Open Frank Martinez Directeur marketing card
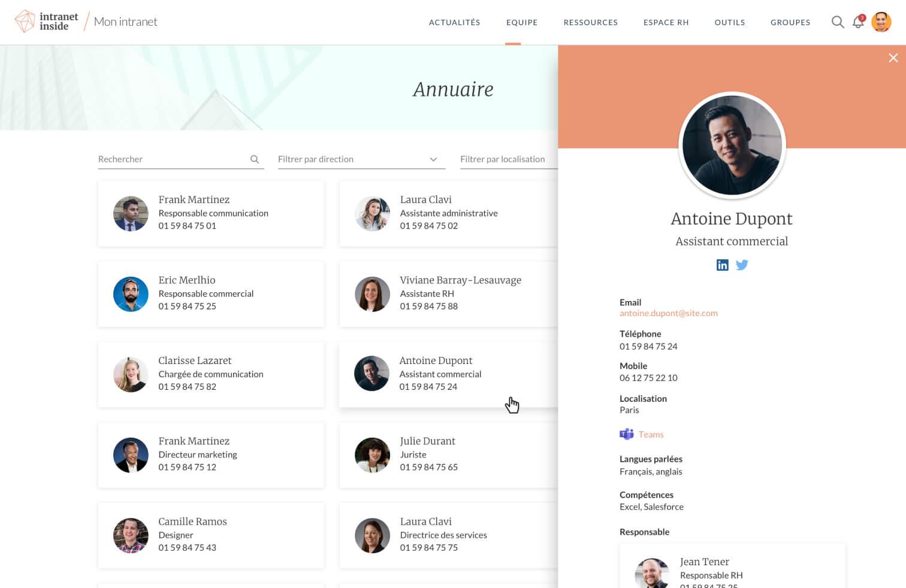 pos(211,454)
